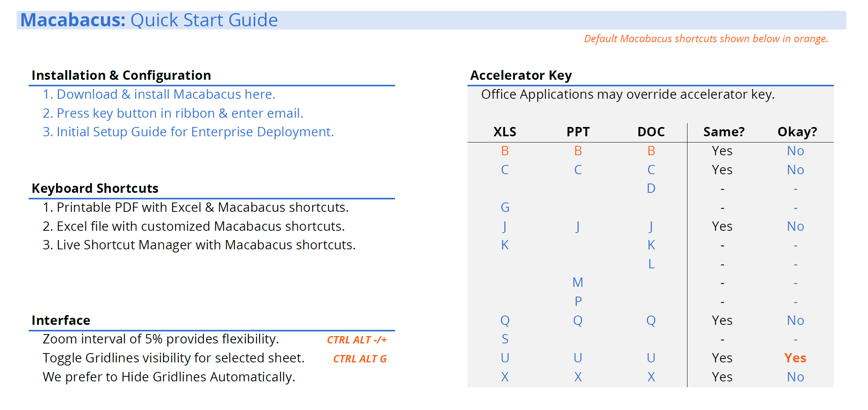Click the CTRL ALT -/+ shortcut label
The height and width of the screenshot is (410, 868).
[x=357, y=340]
